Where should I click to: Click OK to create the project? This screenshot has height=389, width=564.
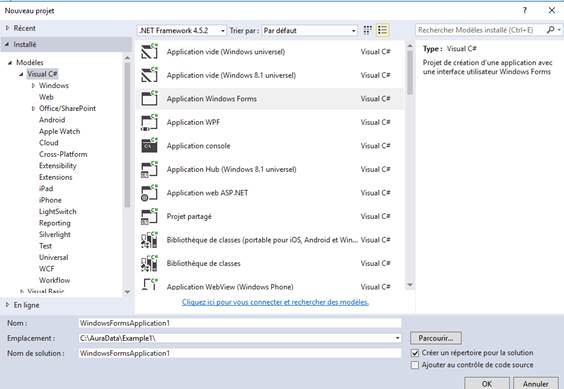[487, 383]
